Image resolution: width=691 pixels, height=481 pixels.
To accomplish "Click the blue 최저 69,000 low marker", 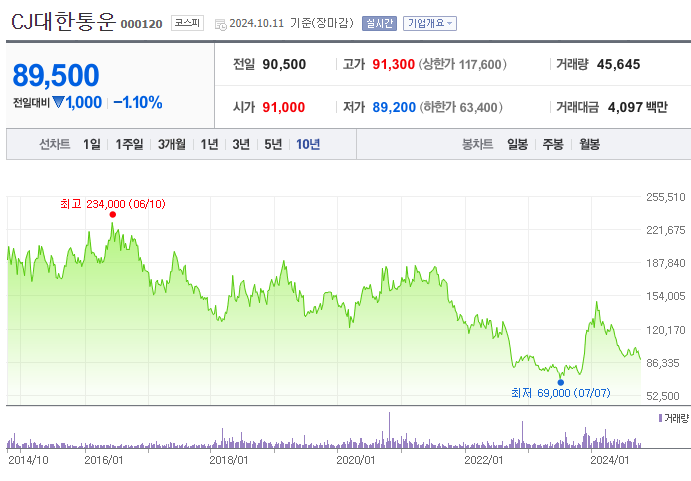I will [561, 382].
